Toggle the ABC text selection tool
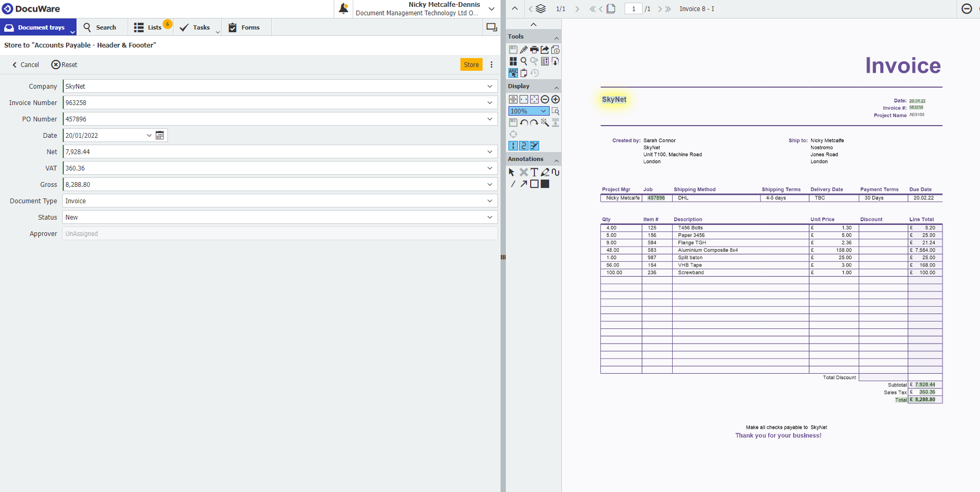The width and height of the screenshot is (980, 492). tap(512, 73)
